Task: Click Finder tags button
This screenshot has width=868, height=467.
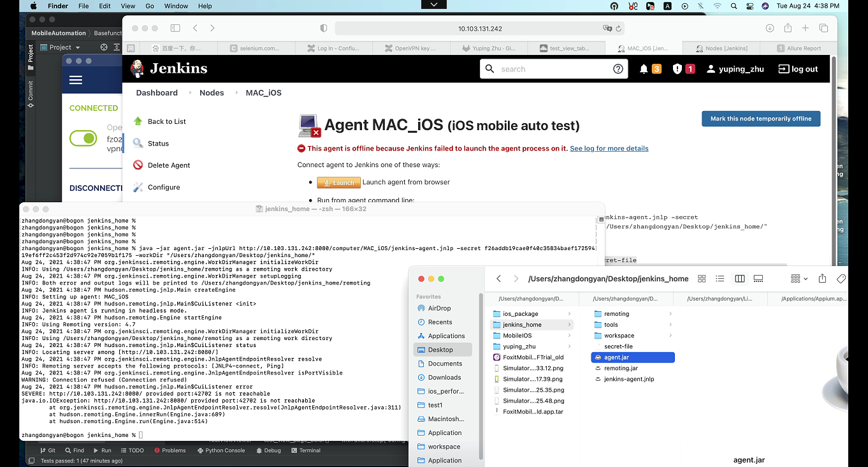Action: 841,279
